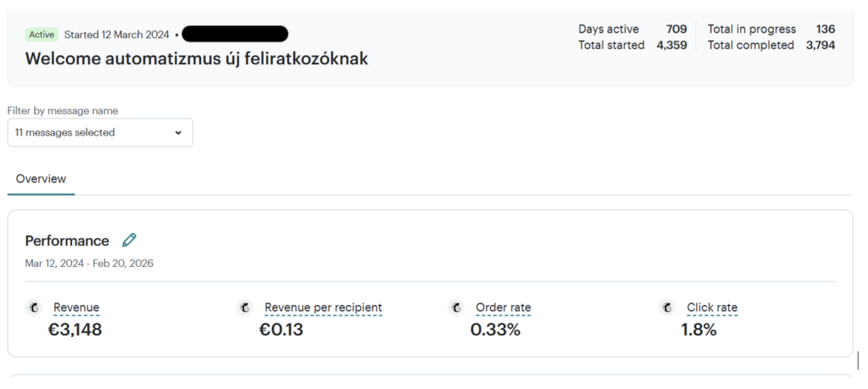The width and height of the screenshot is (868, 389).
Task: Click the icon beside Revenue per recipient
Action: [x=245, y=308]
